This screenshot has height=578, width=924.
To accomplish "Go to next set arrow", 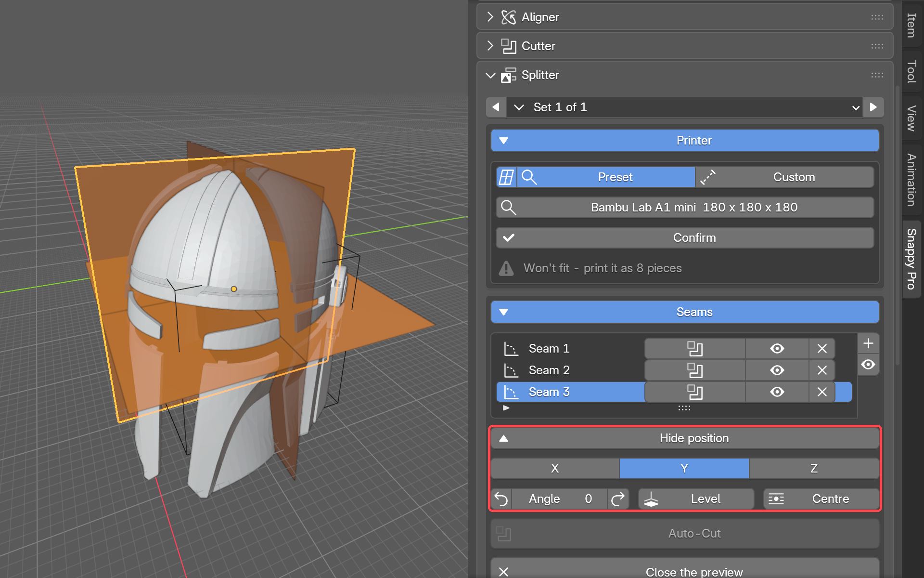I will (873, 107).
